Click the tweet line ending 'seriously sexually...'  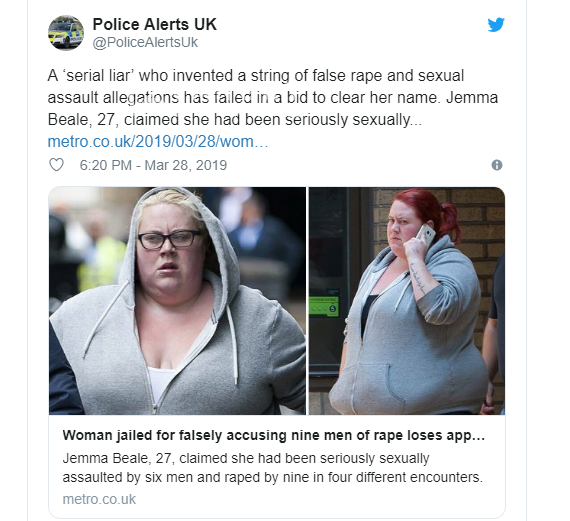(x=234, y=120)
